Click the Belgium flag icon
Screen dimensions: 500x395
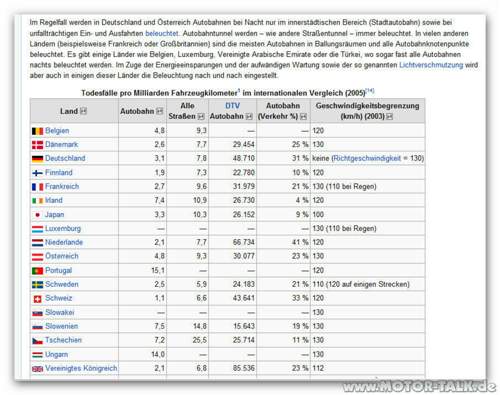point(37,131)
